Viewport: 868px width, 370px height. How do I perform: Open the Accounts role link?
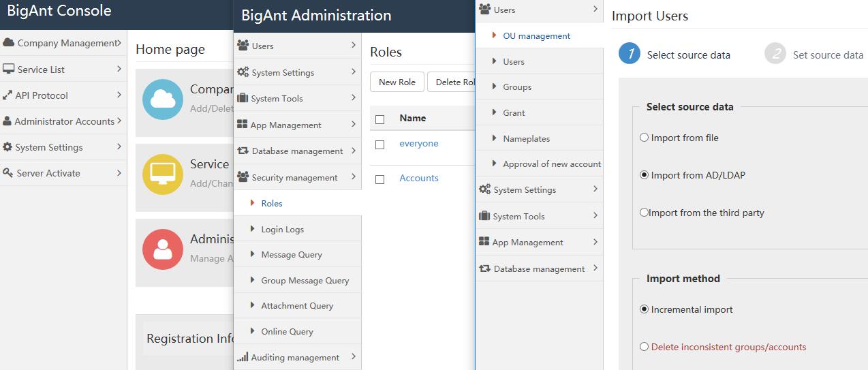tap(418, 178)
